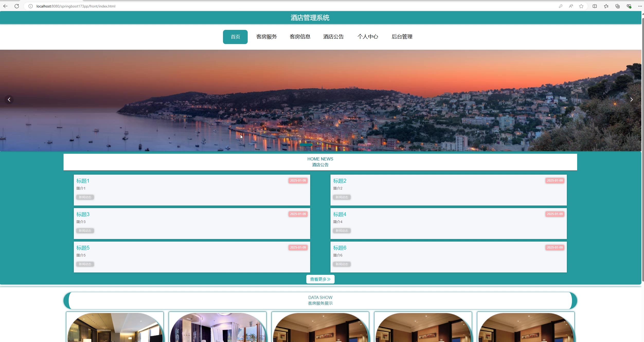
Task: Open the 酒店公告 menu item
Action: (333, 37)
